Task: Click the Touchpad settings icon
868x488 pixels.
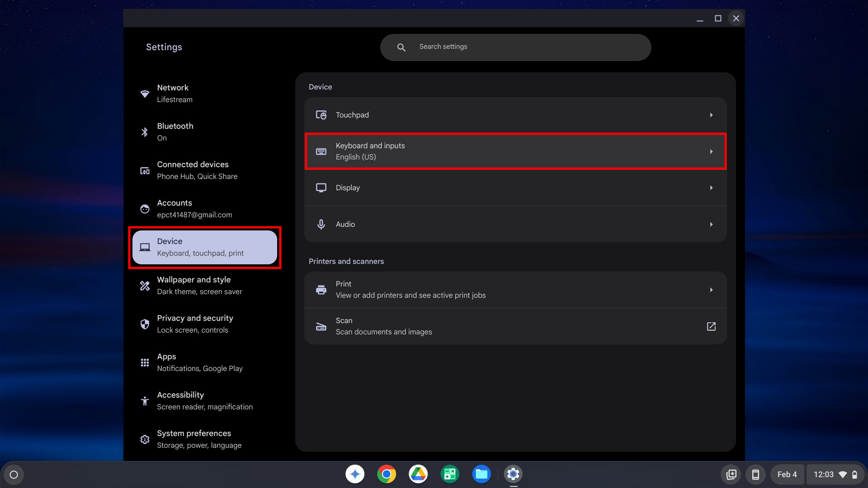Action: (x=321, y=115)
